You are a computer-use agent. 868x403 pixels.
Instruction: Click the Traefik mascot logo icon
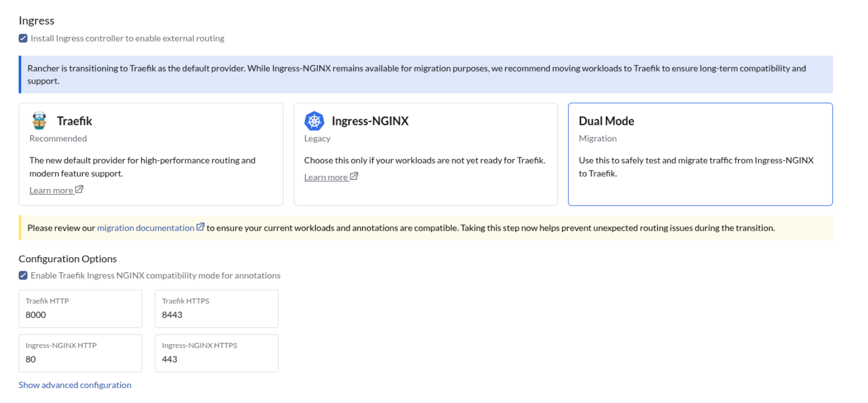pyautogui.click(x=39, y=121)
